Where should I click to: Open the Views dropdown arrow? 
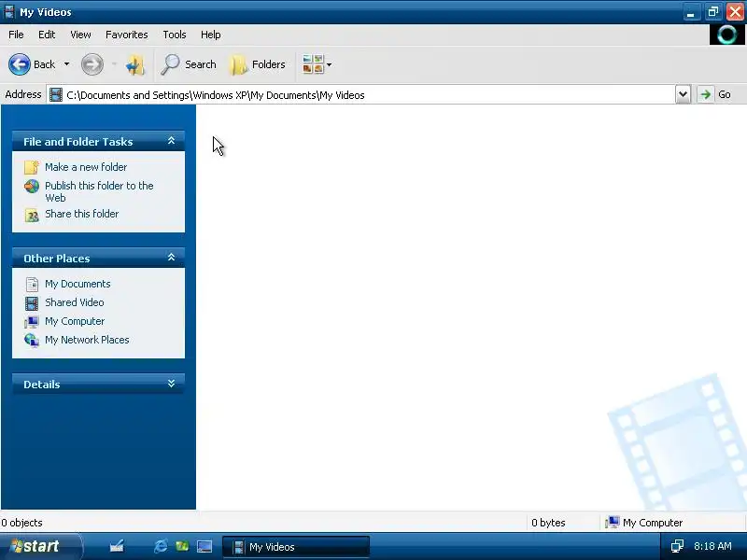[329, 64]
